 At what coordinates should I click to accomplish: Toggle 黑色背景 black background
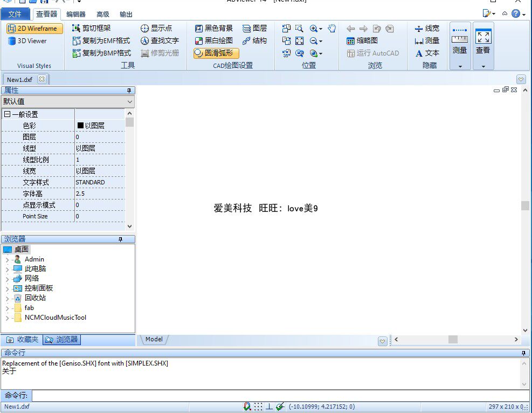click(214, 28)
